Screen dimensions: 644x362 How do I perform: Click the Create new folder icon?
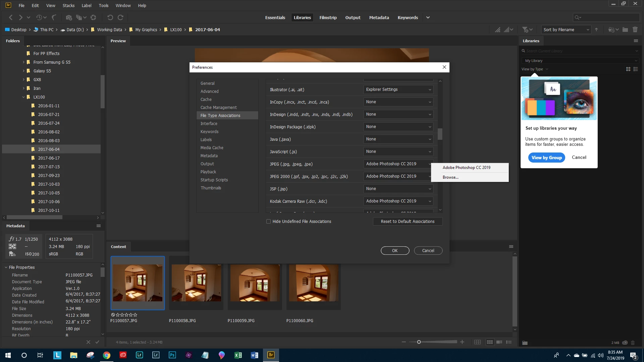click(x=625, y=29)
